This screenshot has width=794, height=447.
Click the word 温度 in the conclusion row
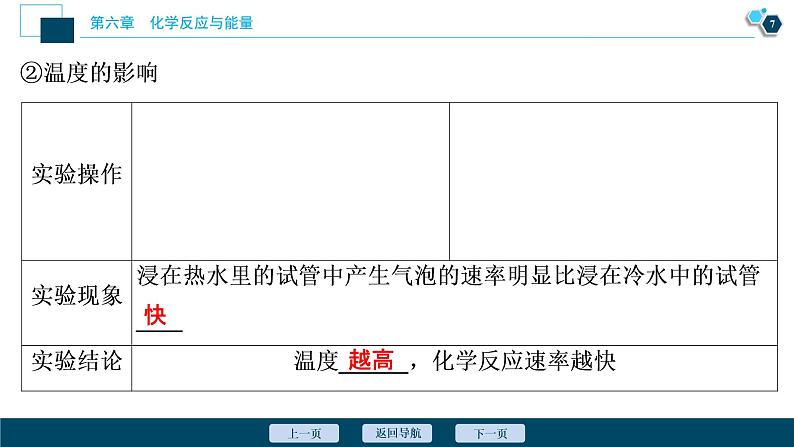click(316, 361)
